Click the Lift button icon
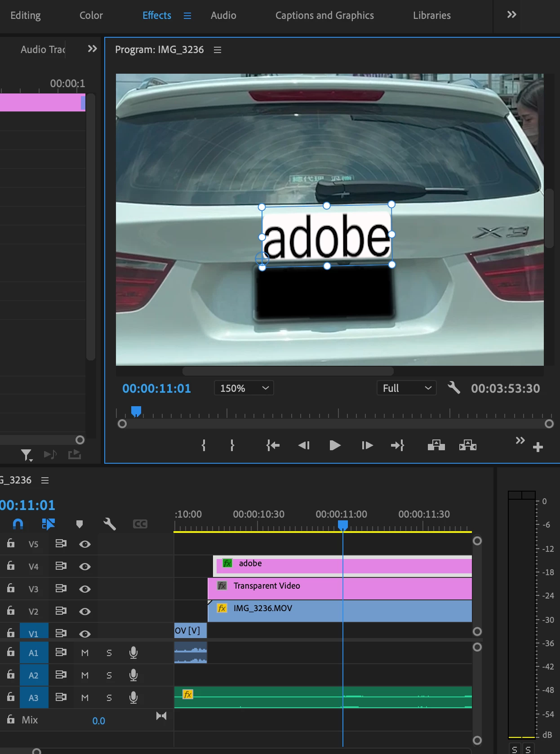 (436, 445)
